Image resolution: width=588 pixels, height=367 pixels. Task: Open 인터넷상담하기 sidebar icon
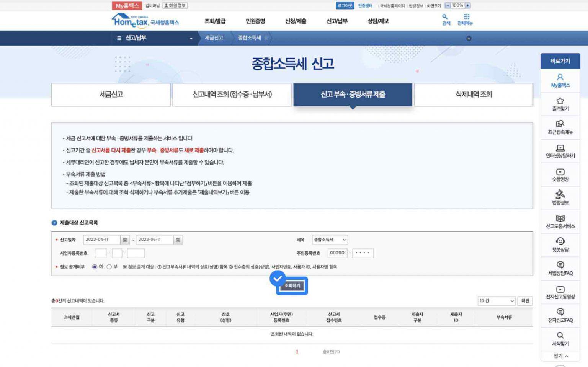(x=560, y=148)
